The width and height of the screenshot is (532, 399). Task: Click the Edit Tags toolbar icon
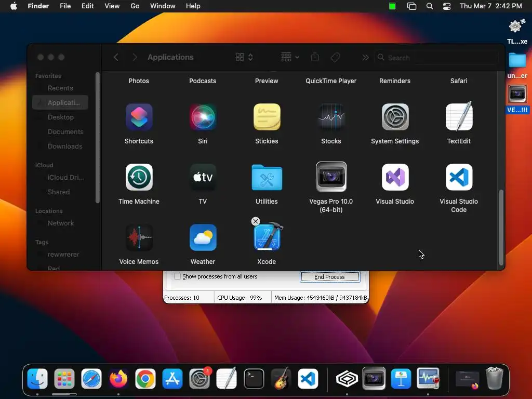[335, 57]
